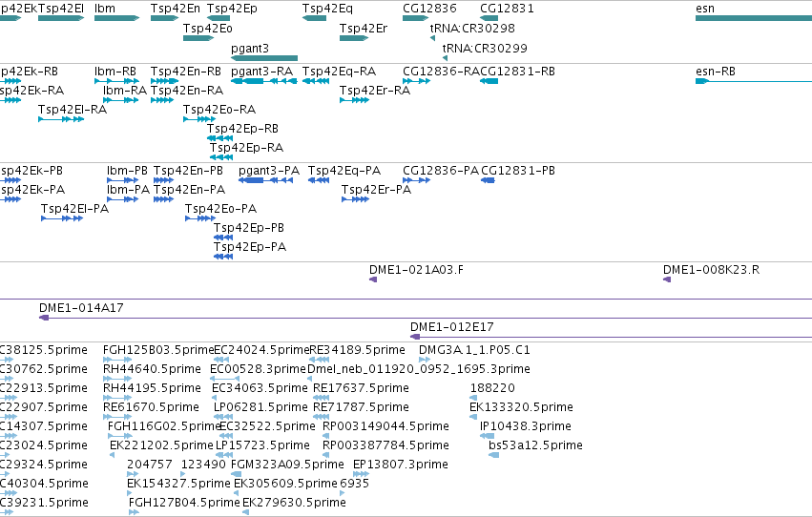Click transcript Tsp42Ep-RA
Screen dimensions: 812x517
(x=221, y=157)
